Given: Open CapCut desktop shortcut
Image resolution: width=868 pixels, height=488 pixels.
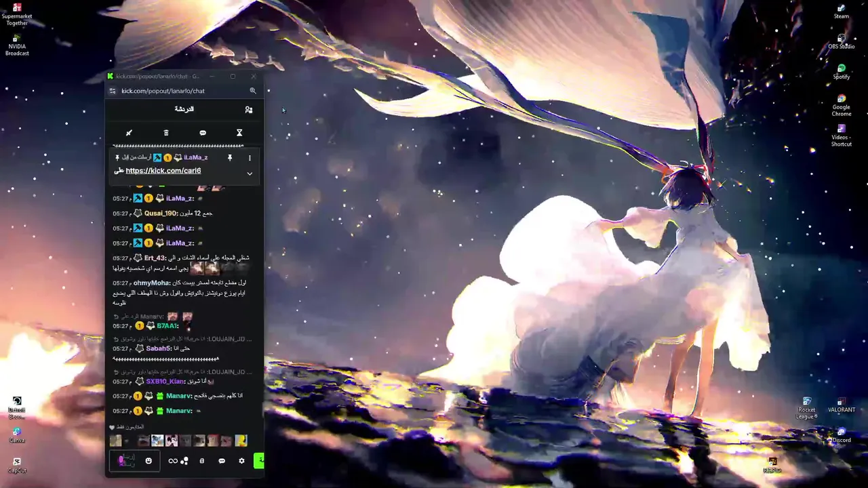Looking at the screenshot, I should click(x=17, y=465).
